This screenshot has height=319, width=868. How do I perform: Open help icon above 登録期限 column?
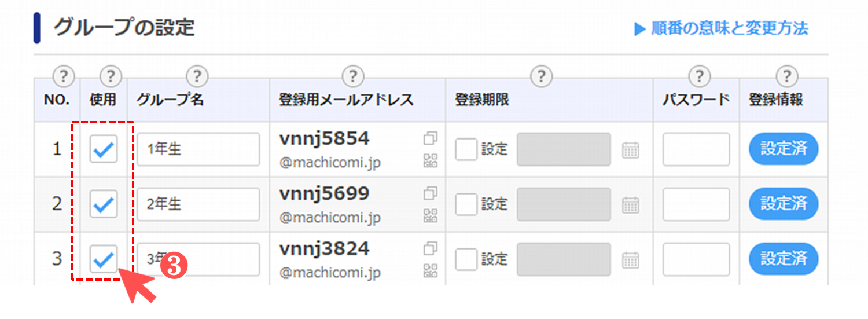click(x=541, y=75)
